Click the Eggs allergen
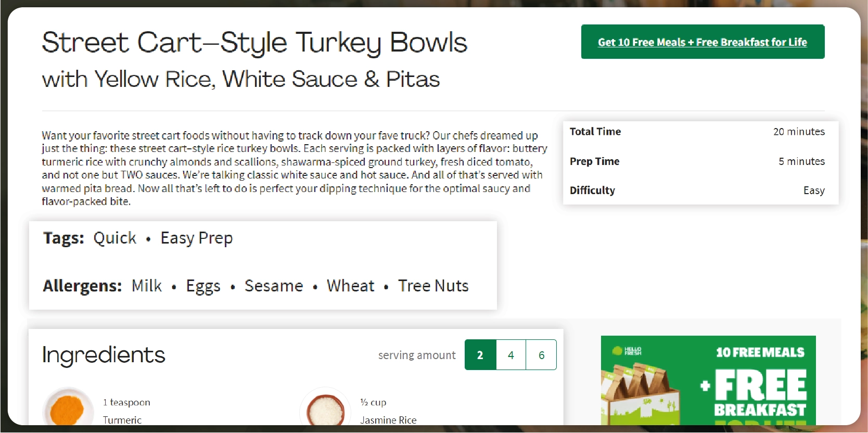The image size is (868, 433). (203, 286)
